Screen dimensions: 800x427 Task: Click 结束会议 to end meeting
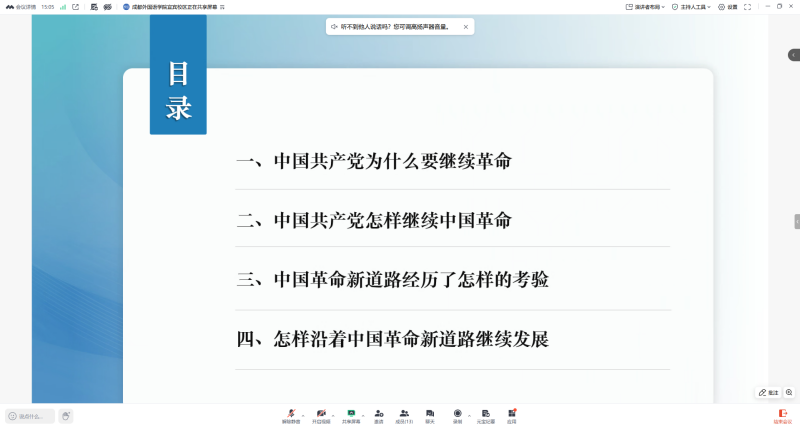(x=781, y=415)
